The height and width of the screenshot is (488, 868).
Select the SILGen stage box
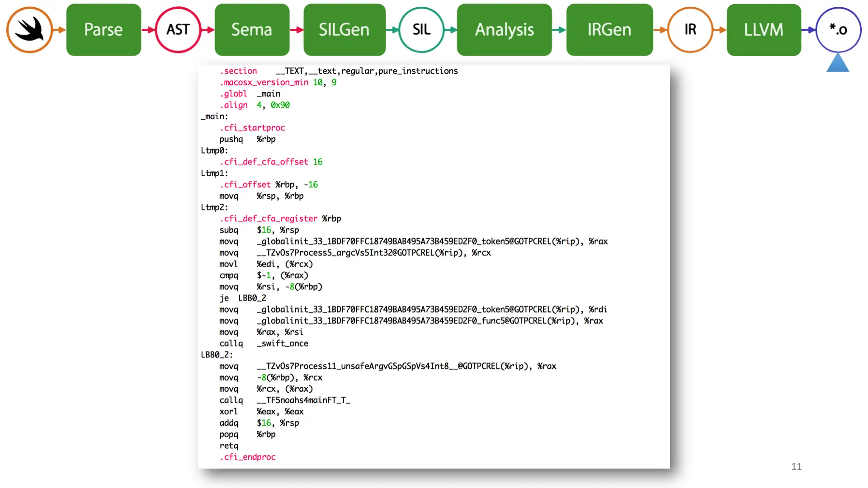click(x=344, y=30)
